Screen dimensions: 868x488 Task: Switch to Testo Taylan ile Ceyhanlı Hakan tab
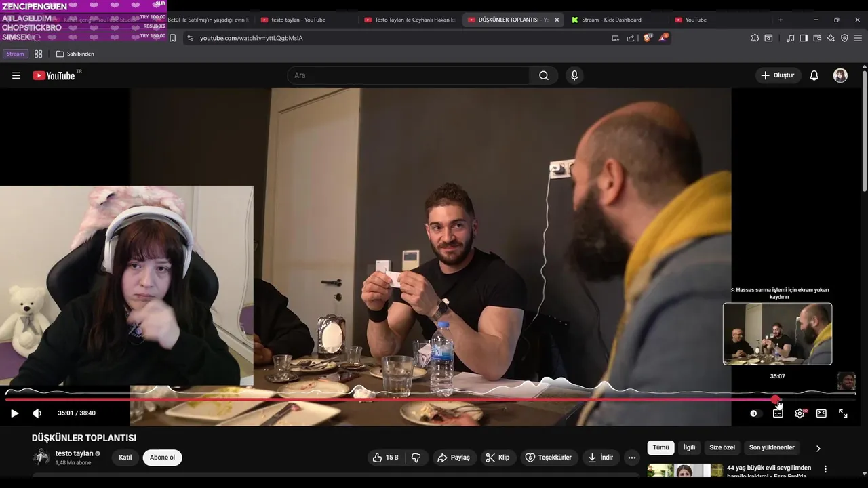(x=410, y=20)
